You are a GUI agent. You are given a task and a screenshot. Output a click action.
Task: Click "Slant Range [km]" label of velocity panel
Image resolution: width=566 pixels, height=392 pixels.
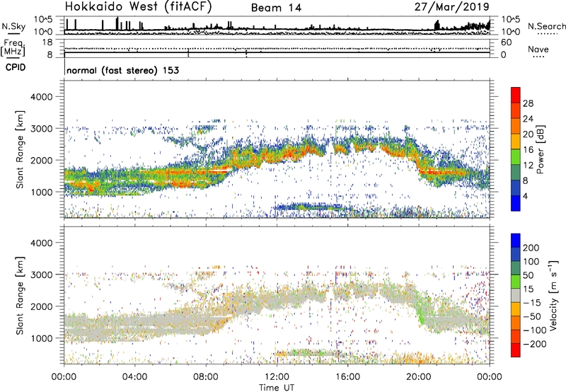coord(20,296)
